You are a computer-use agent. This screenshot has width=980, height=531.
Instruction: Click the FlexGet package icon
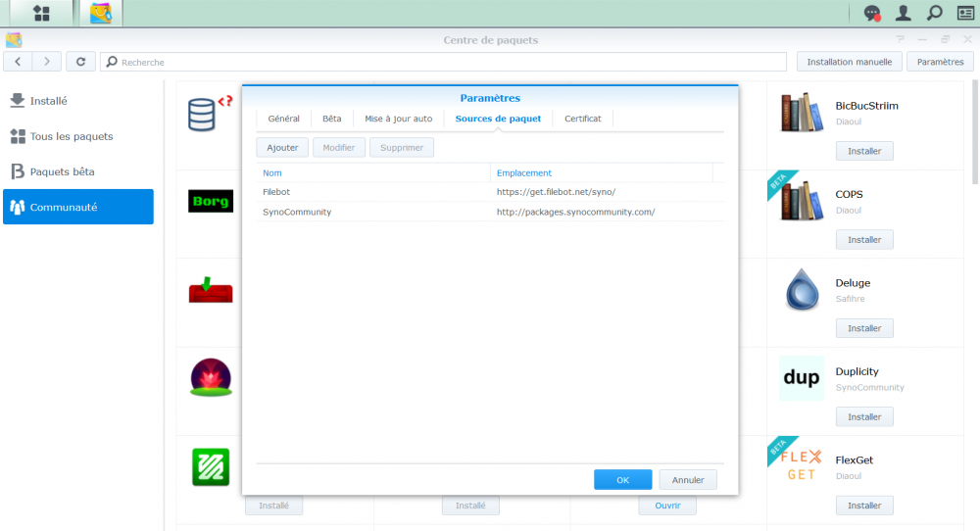(802, 465)
